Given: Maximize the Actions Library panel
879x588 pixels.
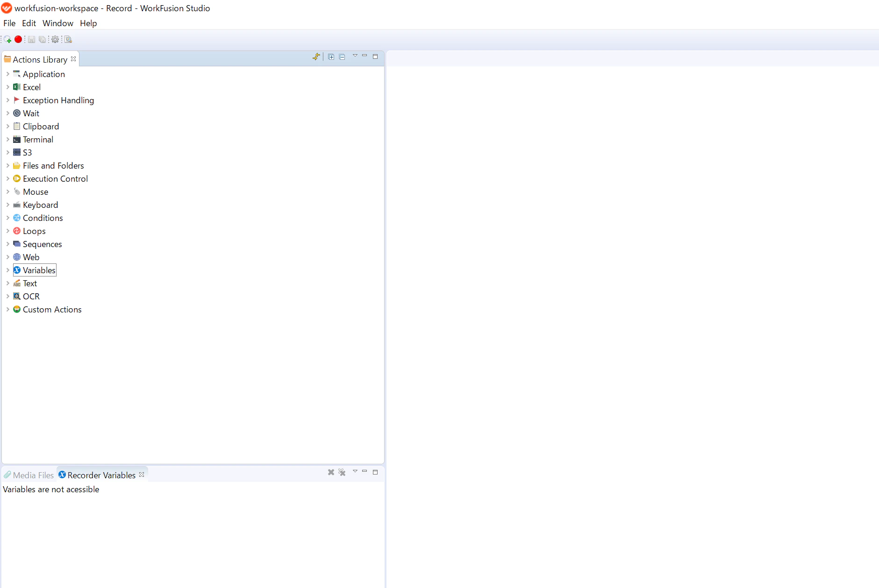Looking at the screenshot, I should pos(375,57).
